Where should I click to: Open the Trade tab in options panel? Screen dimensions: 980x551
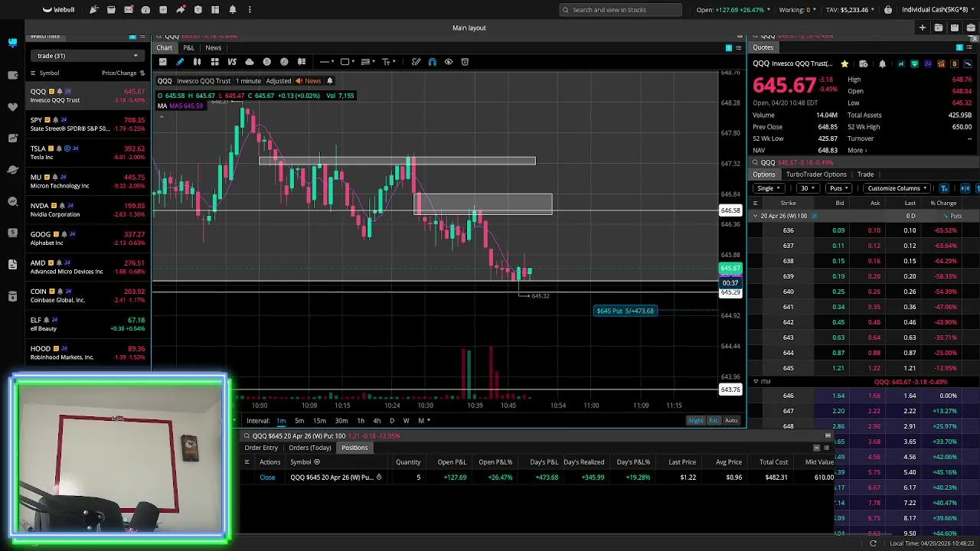point(865,174)
